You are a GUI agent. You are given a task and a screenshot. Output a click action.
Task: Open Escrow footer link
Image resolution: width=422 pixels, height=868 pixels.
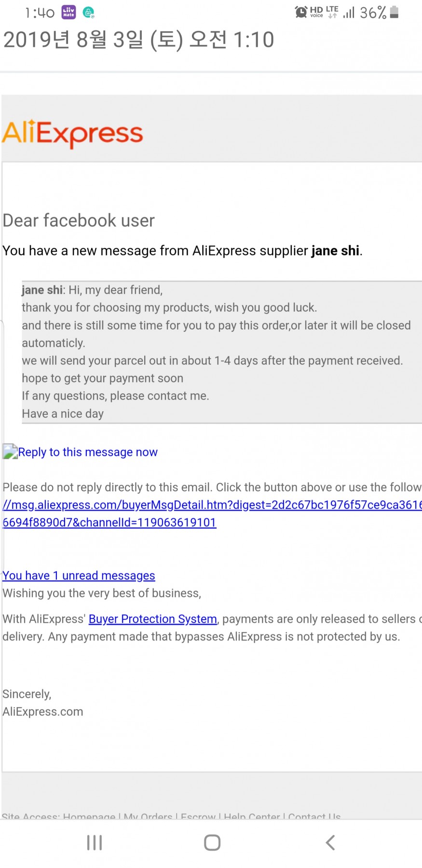pyautogui.click(x=198, y=816)
